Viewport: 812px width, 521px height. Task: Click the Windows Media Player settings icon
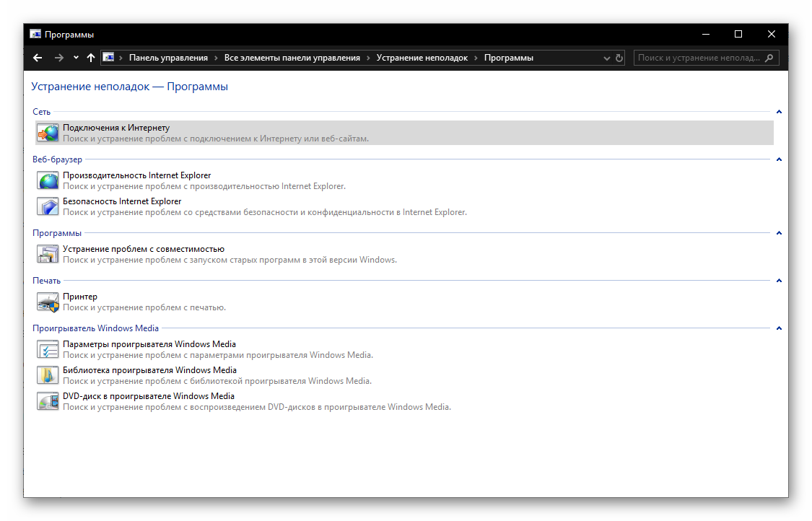pyautogui.click(x=48, y=349)
